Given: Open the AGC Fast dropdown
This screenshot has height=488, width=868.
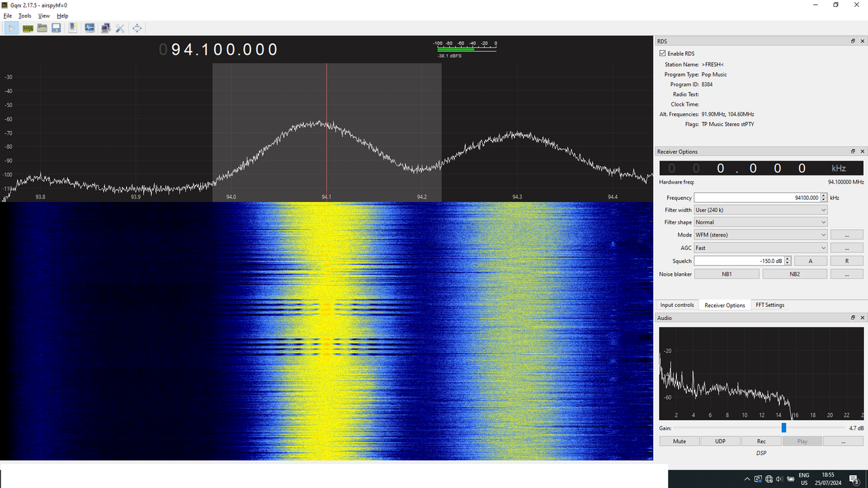Looking at the screenshot, I should click(760, 248).
